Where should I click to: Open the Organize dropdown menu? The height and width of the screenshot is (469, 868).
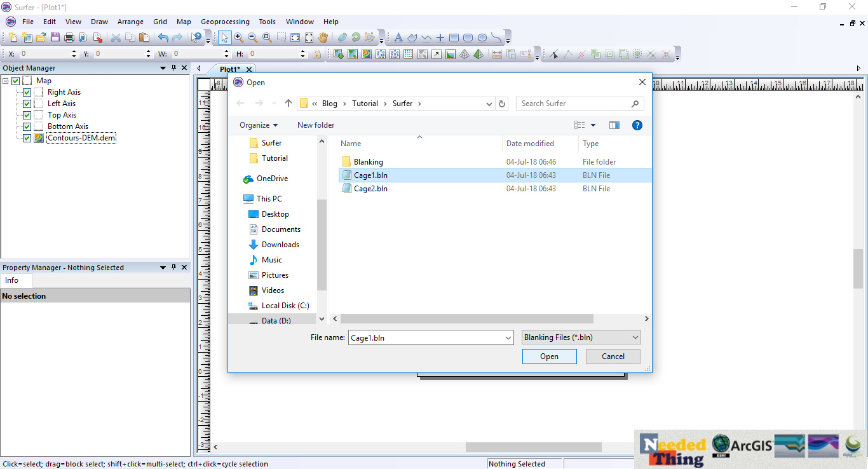click(259, 125)
